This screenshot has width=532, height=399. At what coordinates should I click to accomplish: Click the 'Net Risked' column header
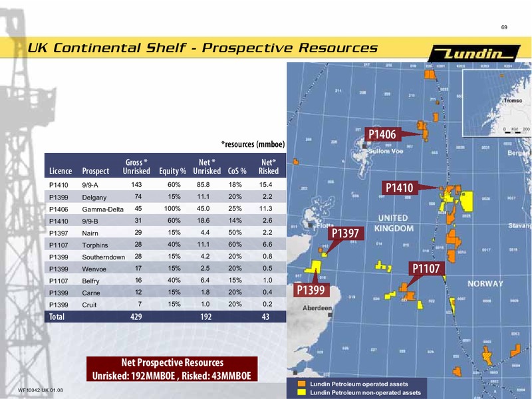pyautogui.click(x=269, y=167)
